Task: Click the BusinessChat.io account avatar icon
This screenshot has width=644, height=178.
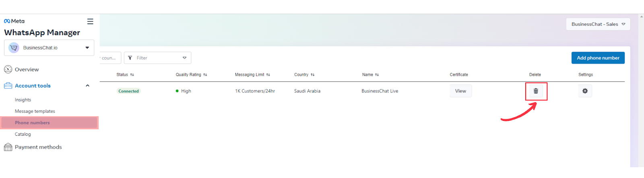Action: pyautogui.click(x=14, y=48)
